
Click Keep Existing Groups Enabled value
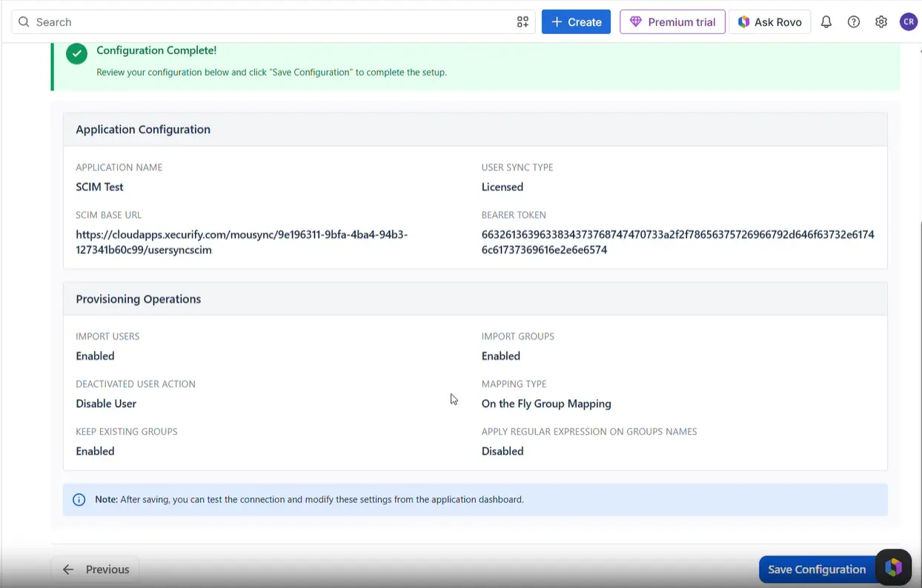(95, 451)
